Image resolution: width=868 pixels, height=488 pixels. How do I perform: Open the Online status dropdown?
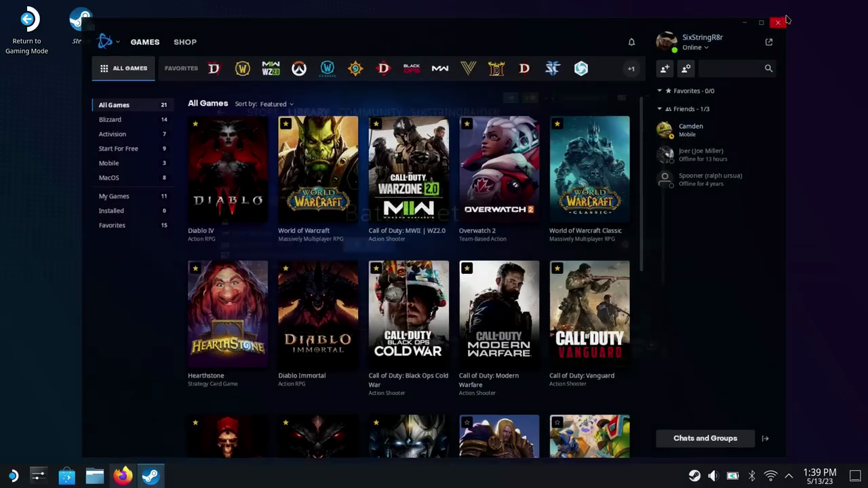click(x=695, y=47)
